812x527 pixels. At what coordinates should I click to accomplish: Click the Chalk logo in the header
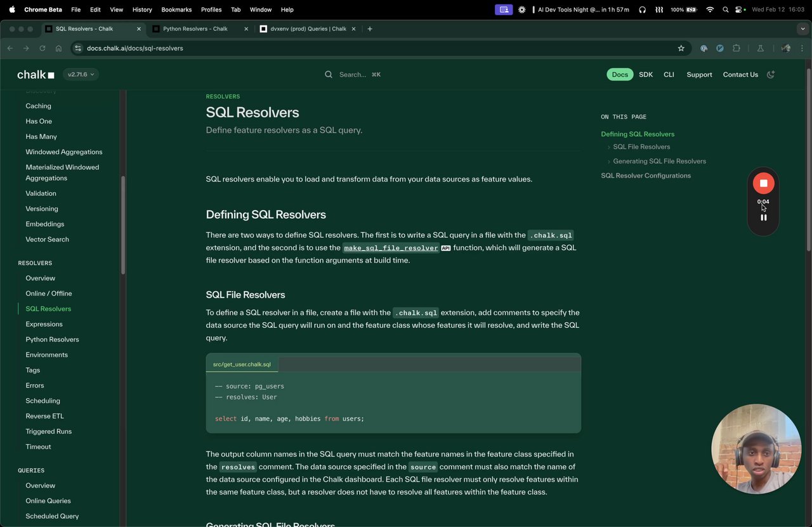36,75
